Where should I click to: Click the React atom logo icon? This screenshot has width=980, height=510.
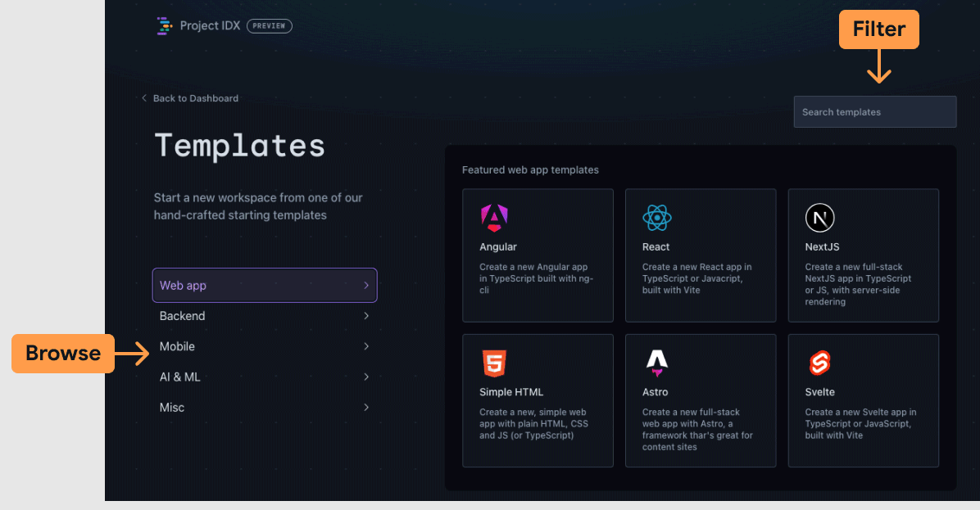[657, 218]
